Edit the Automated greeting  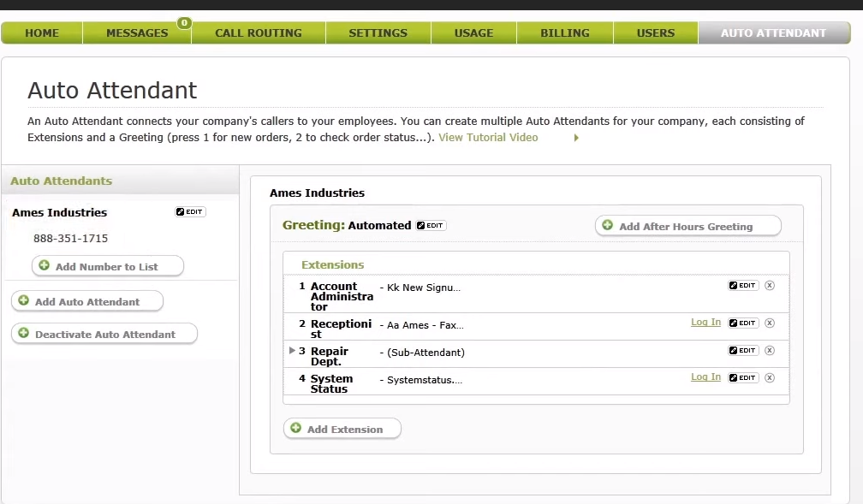click(431, 226)
